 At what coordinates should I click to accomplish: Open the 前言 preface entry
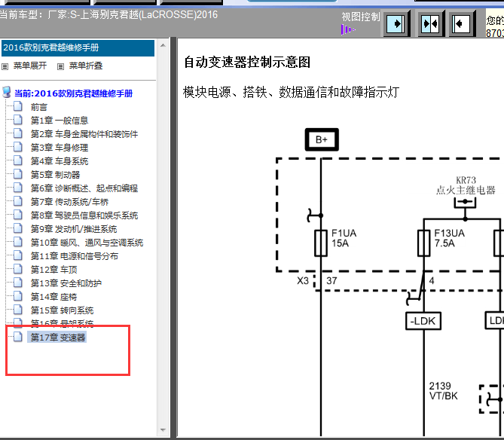39,107
